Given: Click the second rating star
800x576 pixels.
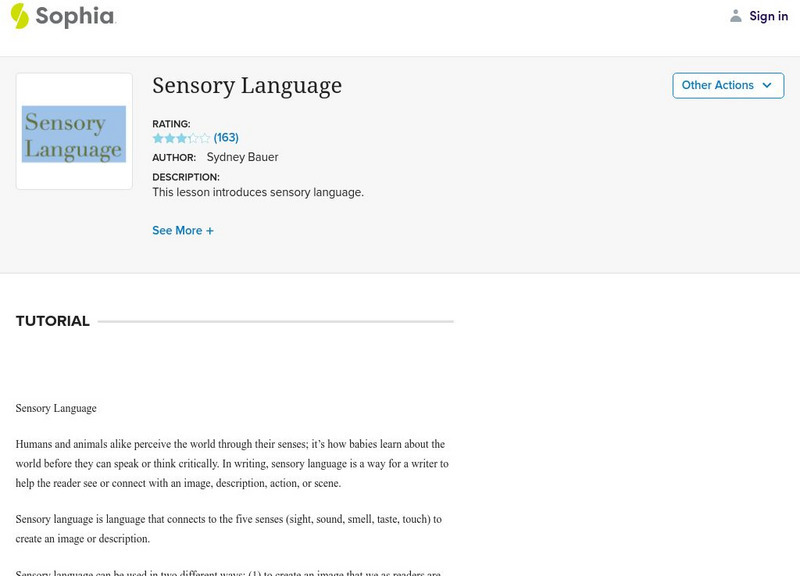Looking at the screenshot, I should [x=169, y=137].
